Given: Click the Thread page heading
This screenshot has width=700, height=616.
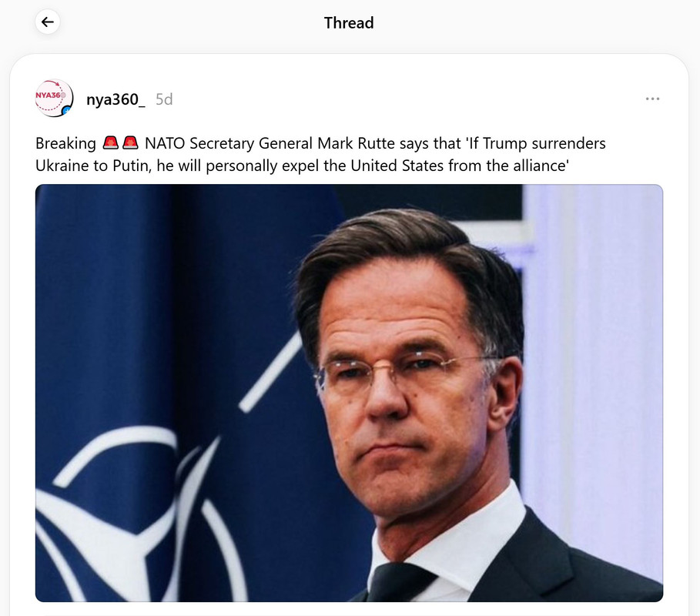Looking at the screenshot, I should click(x=349, y=23).
